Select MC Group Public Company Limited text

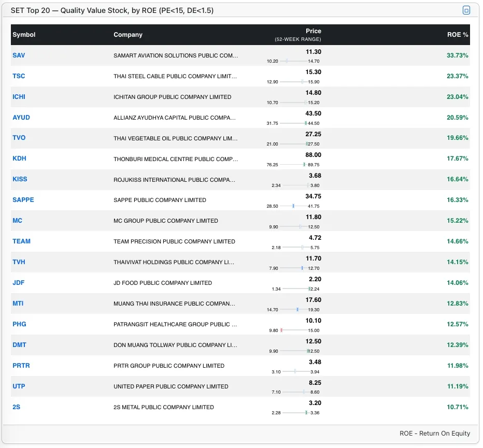166,221
